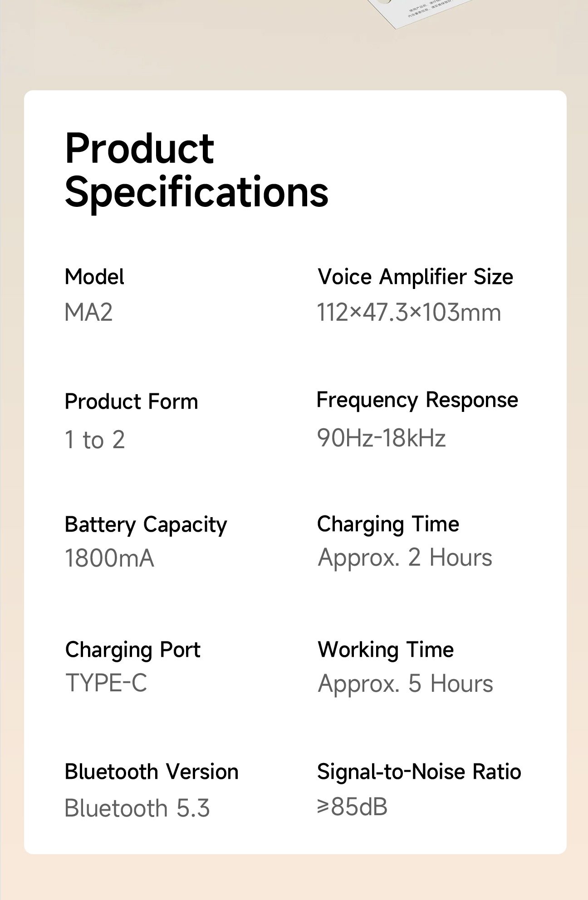Select the Charging Time label

pos(388,525)
